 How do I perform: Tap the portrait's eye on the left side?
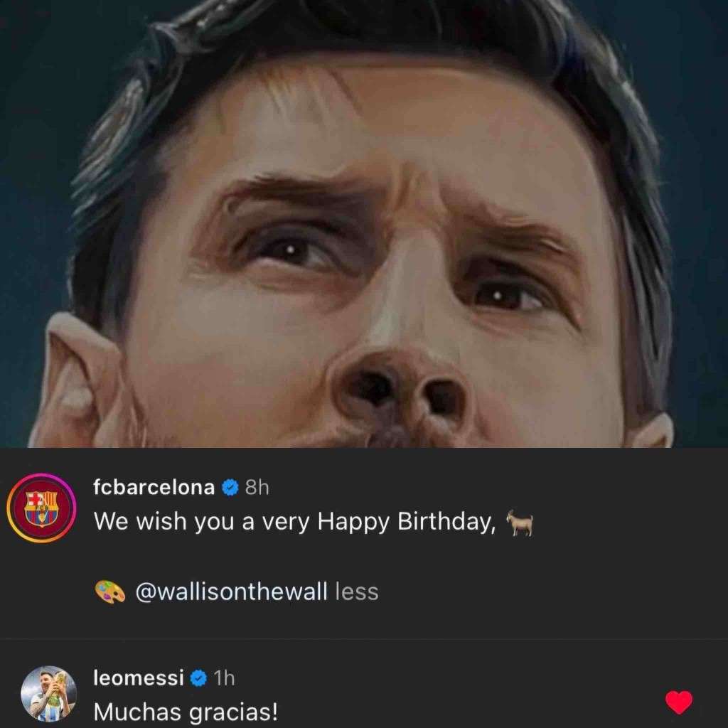click(x=292, y=249)
